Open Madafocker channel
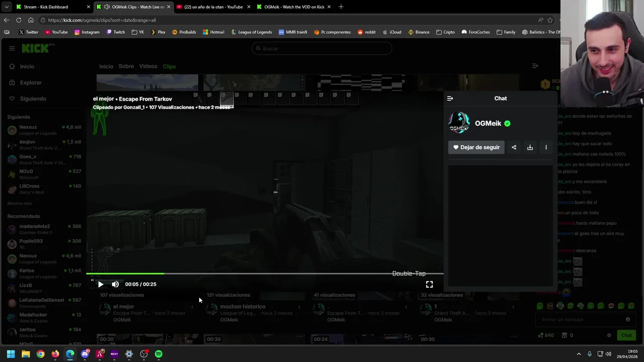This screenshot has width=644, height=362. point(44,318)
